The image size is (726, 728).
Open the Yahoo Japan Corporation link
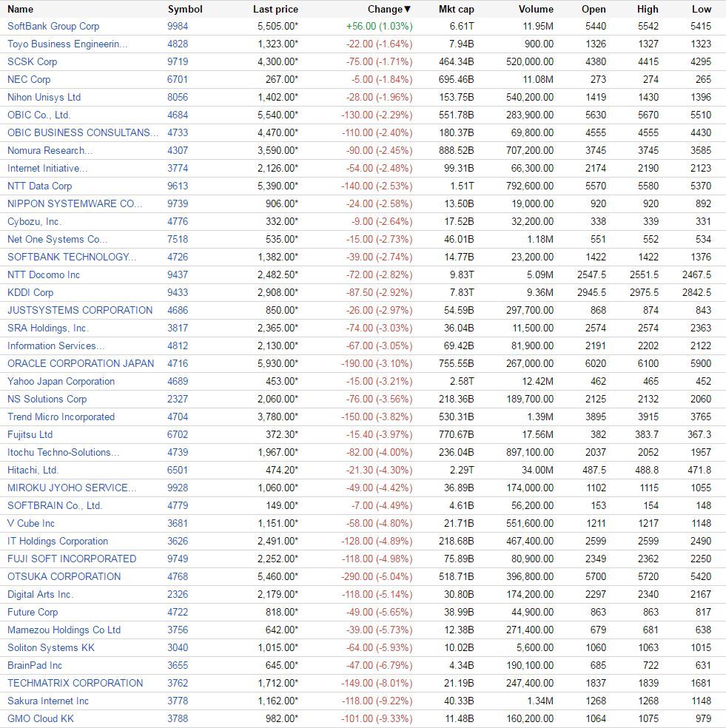(x=61, y=381)
